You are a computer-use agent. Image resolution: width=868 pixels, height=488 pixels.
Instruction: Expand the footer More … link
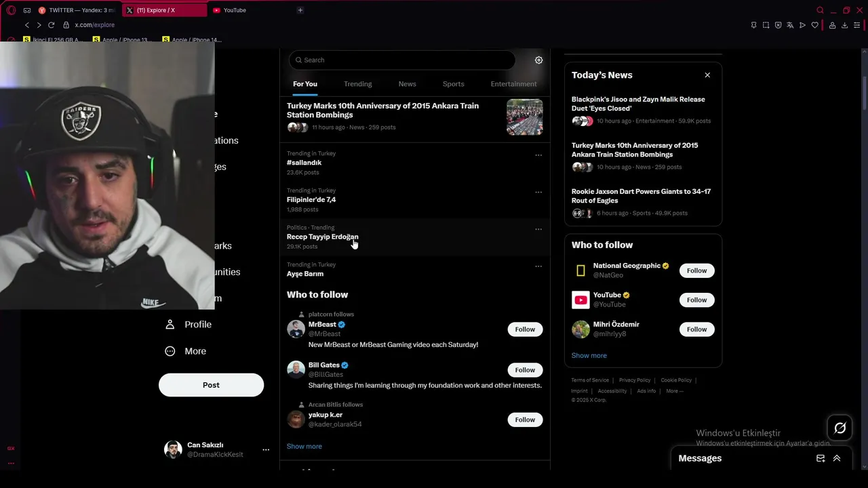pyautogui.click(x=675, y=391)
